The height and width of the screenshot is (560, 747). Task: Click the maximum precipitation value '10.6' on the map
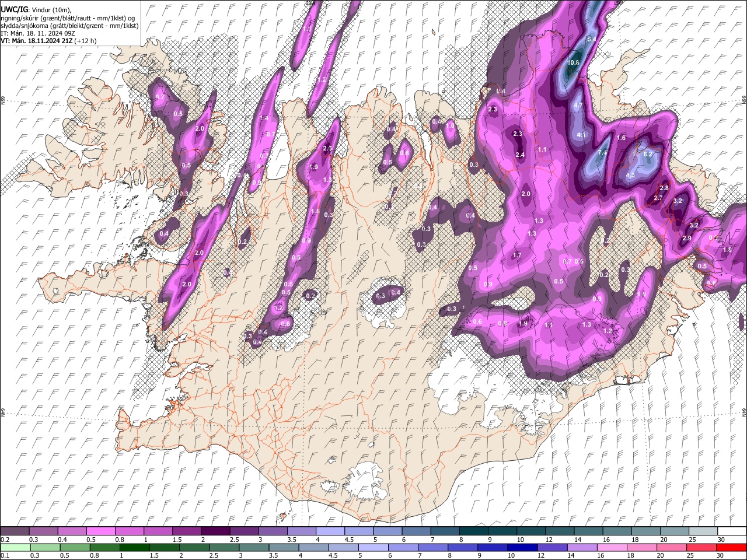tap(573, 62)
